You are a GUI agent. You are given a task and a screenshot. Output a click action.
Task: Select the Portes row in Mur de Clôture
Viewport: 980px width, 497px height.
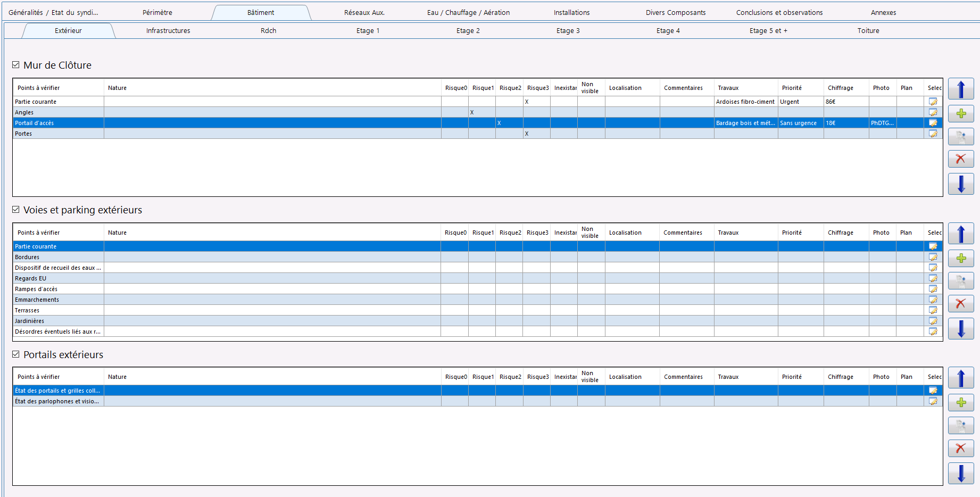[x=477, y=134]
